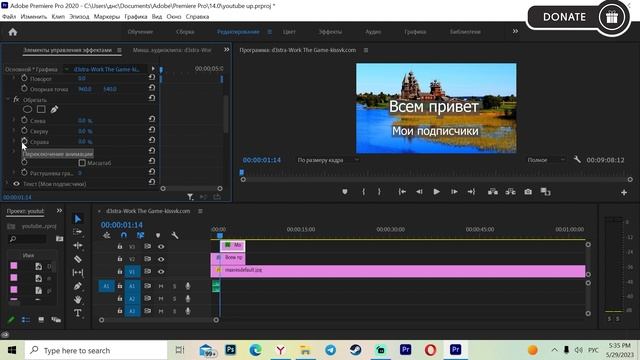Open timeline wrench display settings
640x360 pixels.
pyautogui.click(x=175, y=235)
